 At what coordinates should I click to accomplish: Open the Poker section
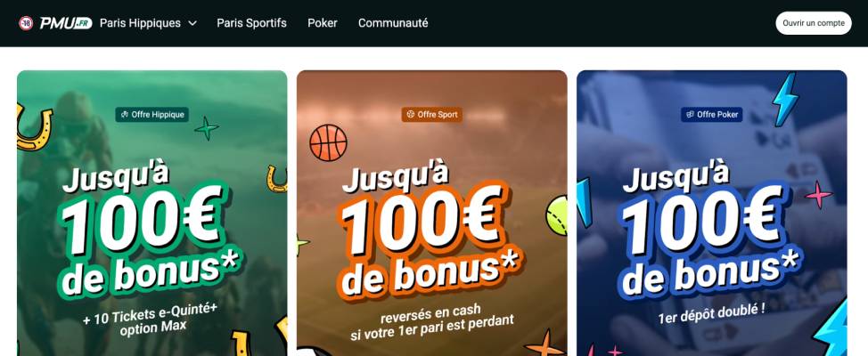323,23
